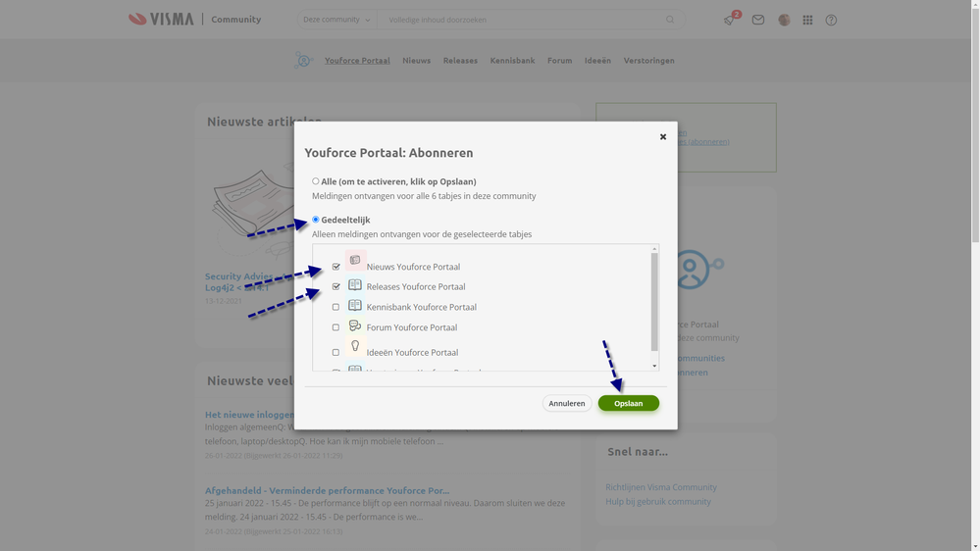This screenshot has width=980, height=551.
Task: Click the Forum Youforce Portaal label
Action: pos(411,327)
